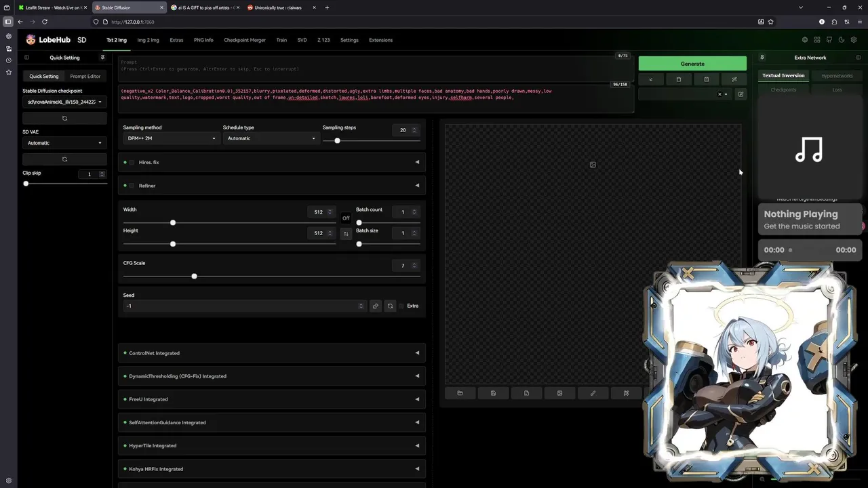This screenshot has height=488, width=868.
Task: Click the inpaint brush icon below preview
Action: coord(593,393)
